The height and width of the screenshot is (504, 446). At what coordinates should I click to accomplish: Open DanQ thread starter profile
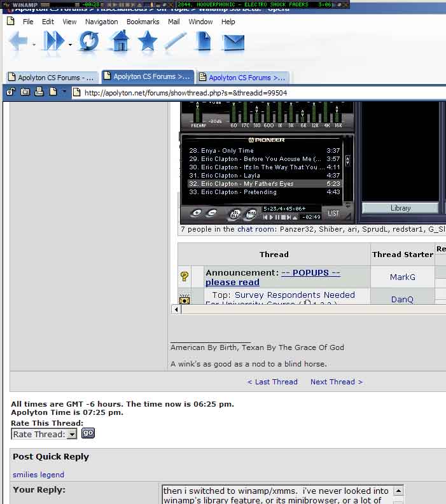[402, 300]
